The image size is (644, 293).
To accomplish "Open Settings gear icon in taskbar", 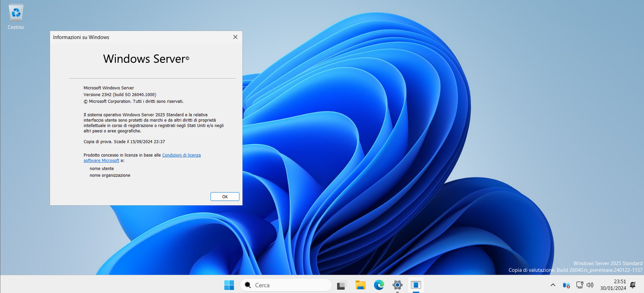I will point(397,285).
